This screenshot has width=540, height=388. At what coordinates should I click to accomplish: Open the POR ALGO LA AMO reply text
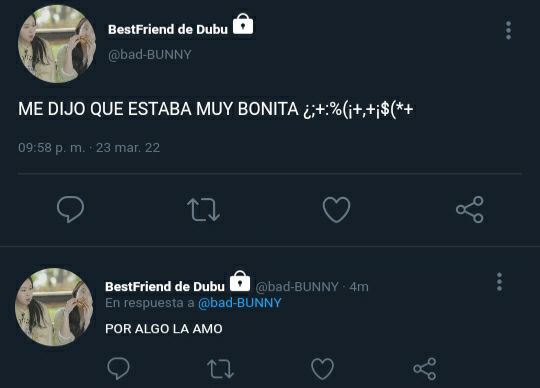coord(164,329)
